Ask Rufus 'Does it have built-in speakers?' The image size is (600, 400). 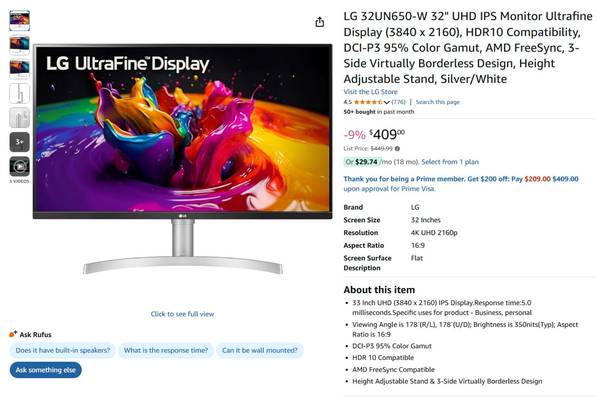pos(63,350)
